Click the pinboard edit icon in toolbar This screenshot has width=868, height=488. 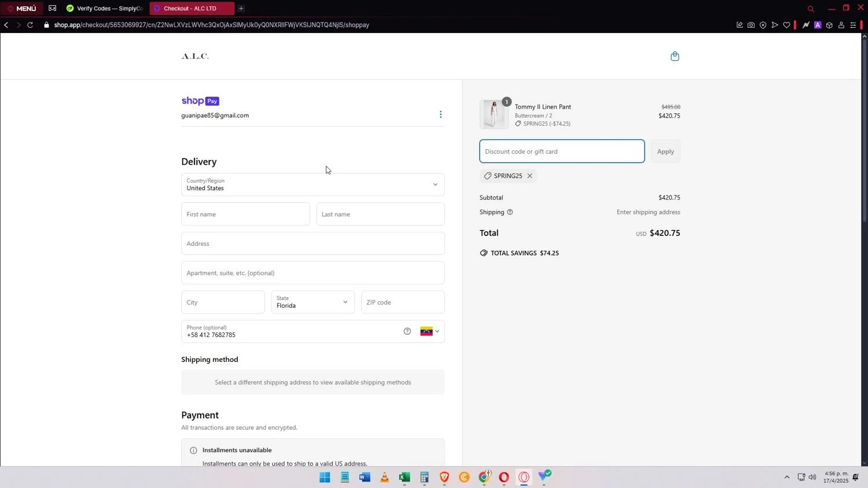point(740,25)
